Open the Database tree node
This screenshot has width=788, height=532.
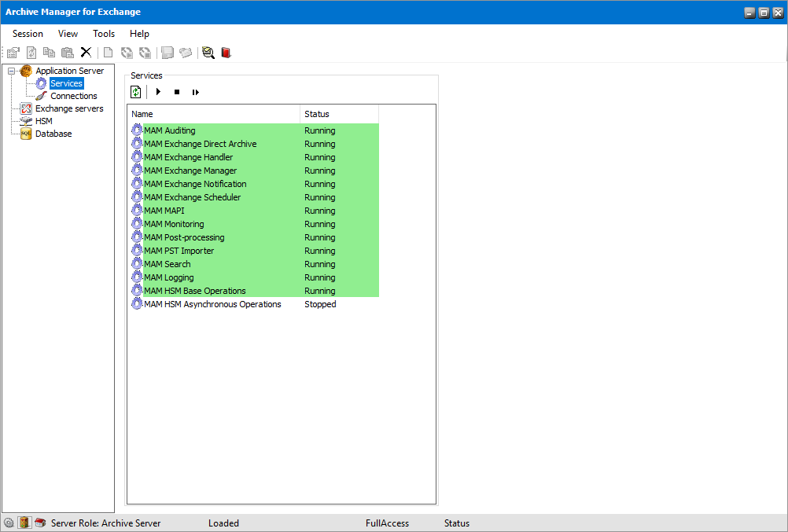(x=53, y=134)
